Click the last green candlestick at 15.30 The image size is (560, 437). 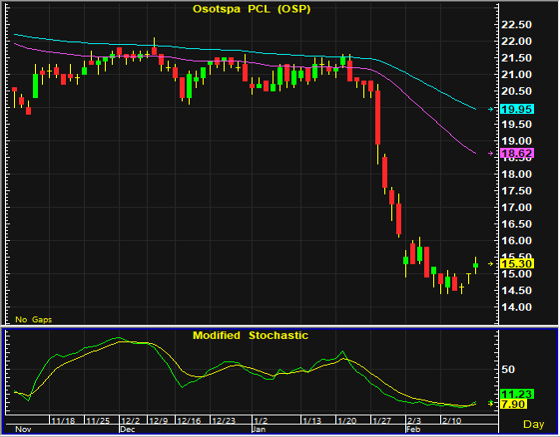coord(476,265)
